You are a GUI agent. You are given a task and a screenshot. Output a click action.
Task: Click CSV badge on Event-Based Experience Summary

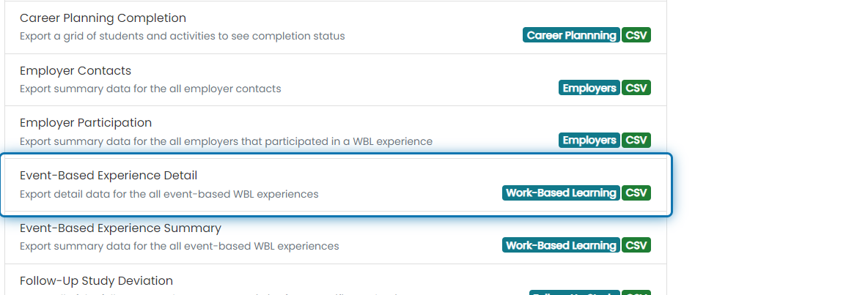pos(636,245)
